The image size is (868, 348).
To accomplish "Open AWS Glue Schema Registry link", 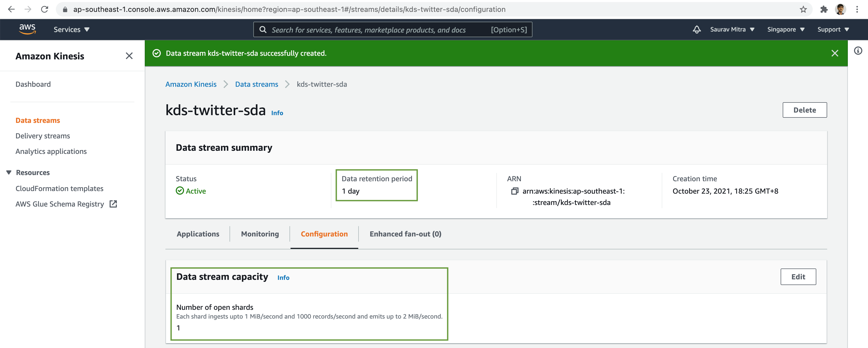I will [60, 204].
